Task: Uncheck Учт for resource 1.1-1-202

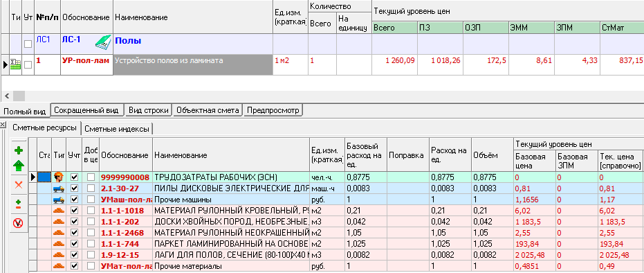Action: click(x=74, y=222)
